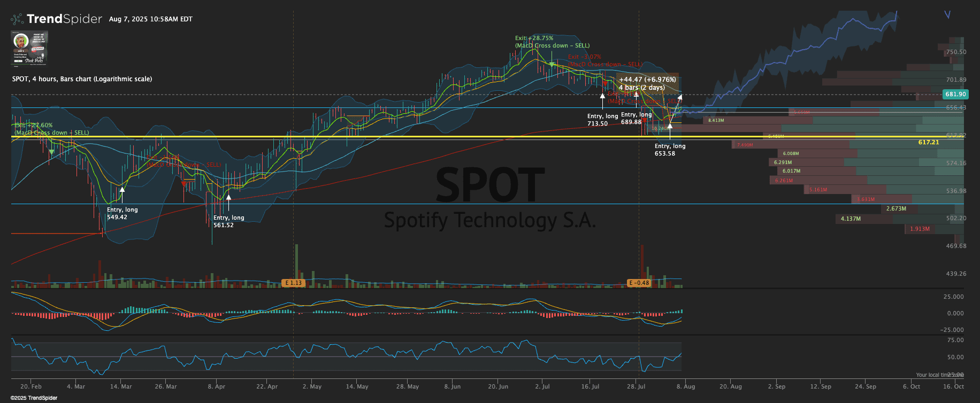Click the 25.000 MACD axis value
Viewport: 980px width, 403px height.
(953, 297)
